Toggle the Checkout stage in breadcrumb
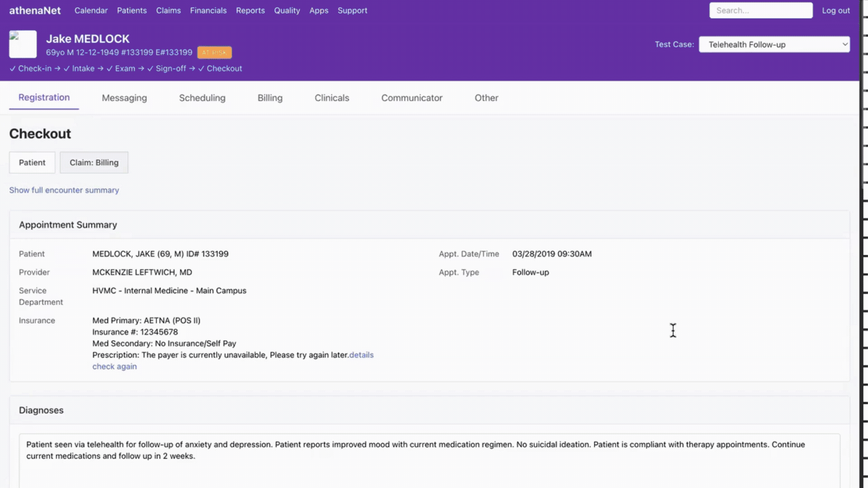This screenshot has height=488, width=868. 225,68
